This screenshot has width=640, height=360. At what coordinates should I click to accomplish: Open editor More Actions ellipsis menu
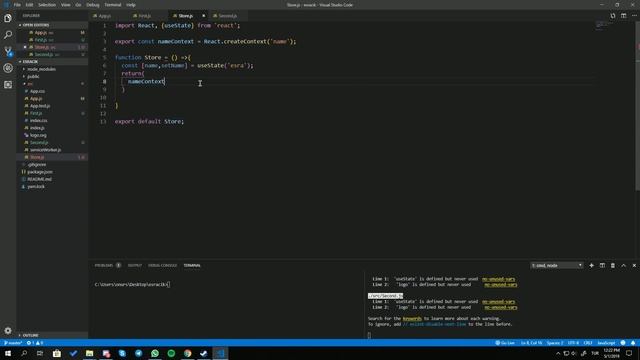(x=634, y=16)
